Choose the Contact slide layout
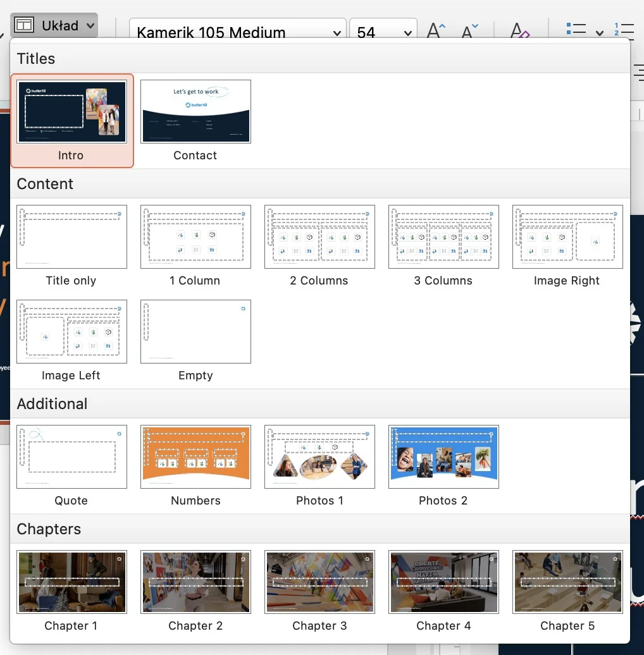This screenshot has height=655, width=644. click(195, 112)
